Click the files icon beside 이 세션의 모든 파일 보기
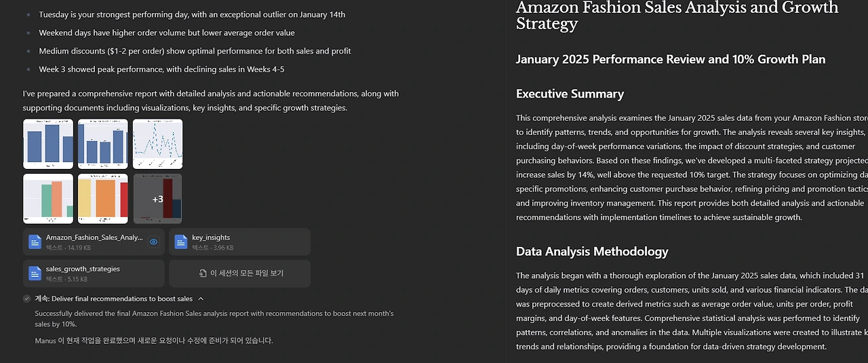The height and width of the screenshot is (363, 868). point(203,273)
